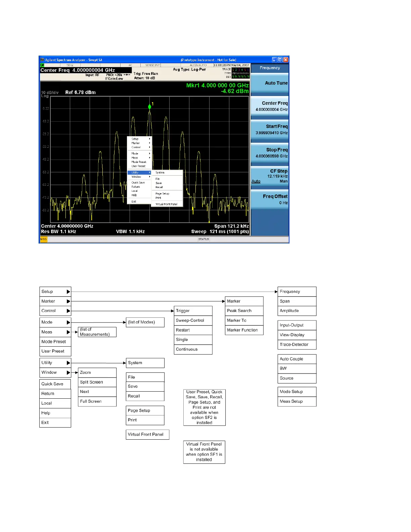Click the LXI indicator at top left

coord(42,65)
